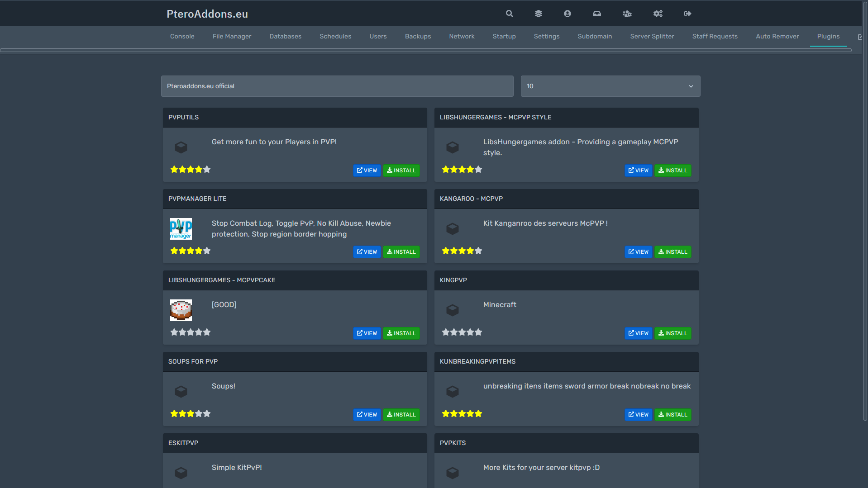Click the hard-drive tray icon in header

[597, 14]
